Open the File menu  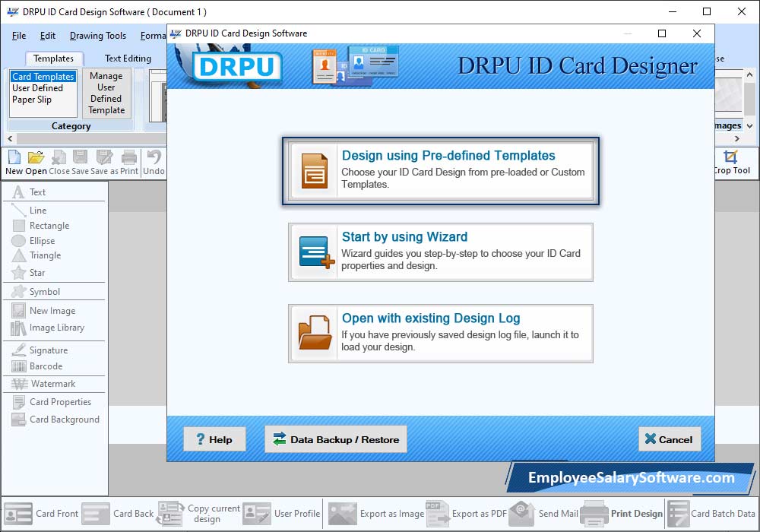(x=19, y=36)
